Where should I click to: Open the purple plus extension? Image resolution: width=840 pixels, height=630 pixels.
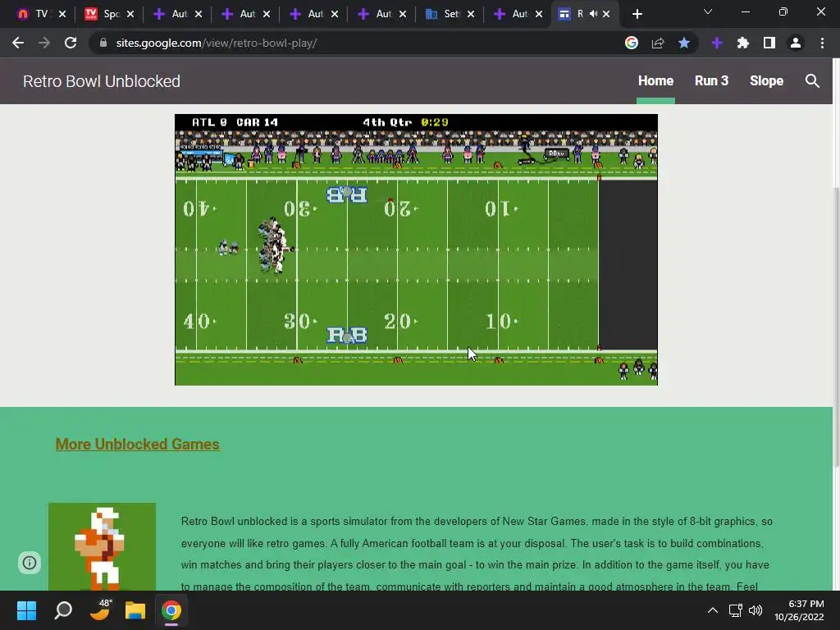coord(717,43)
